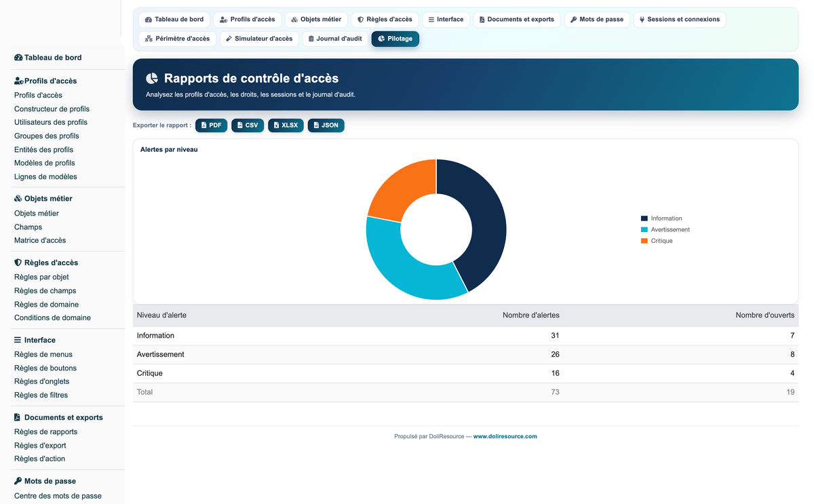
Task: Click the plug icon on Sessions et connexions tab
Action: (642, 20)
